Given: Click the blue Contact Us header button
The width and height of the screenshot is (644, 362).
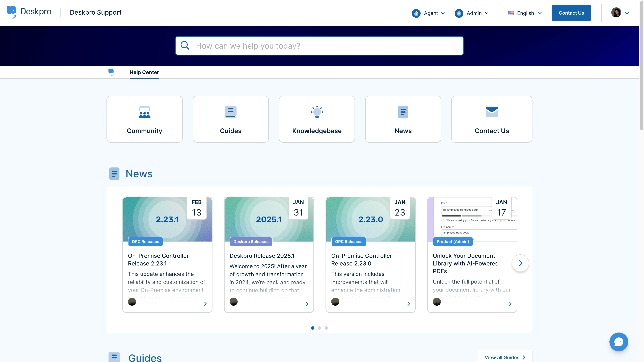Looking at the screenshot, I should click(x=571, y=13).
